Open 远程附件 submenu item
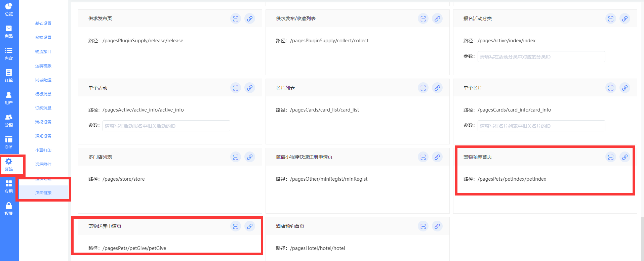 (43, 165)
